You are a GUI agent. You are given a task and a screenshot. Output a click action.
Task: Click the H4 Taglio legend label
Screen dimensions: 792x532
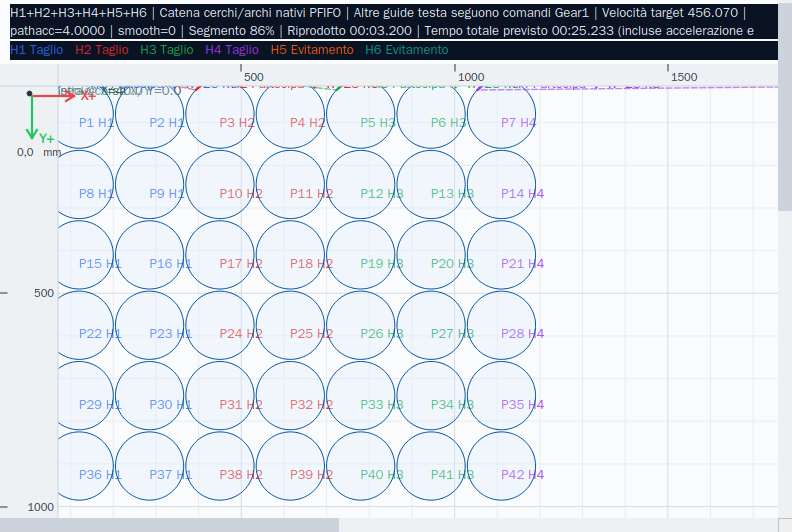(232, 50)
